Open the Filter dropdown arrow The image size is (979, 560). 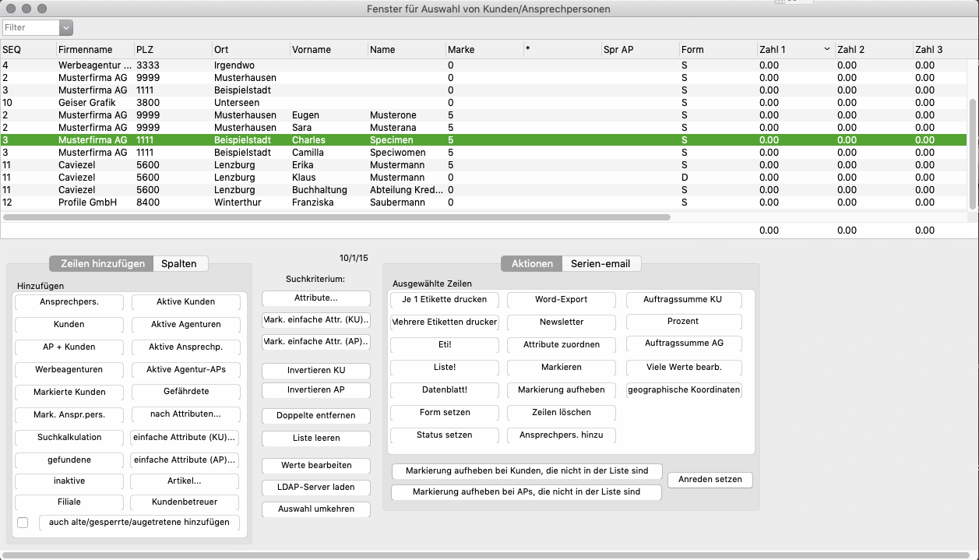point(66,27)
